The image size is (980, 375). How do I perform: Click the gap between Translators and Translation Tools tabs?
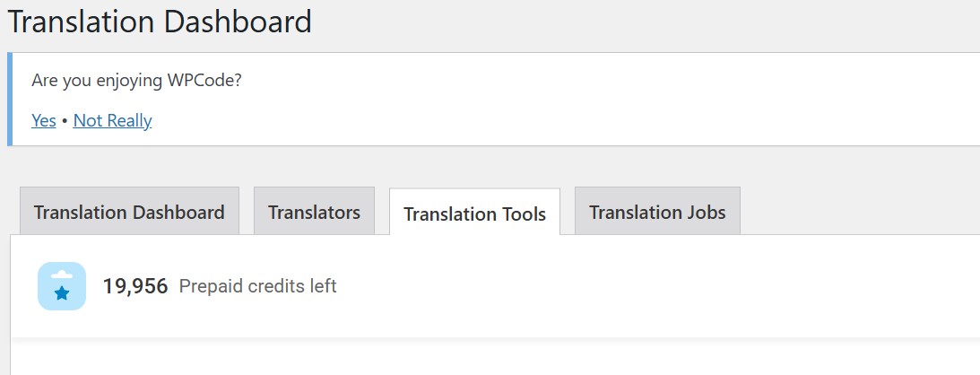[x=382, y=212]
